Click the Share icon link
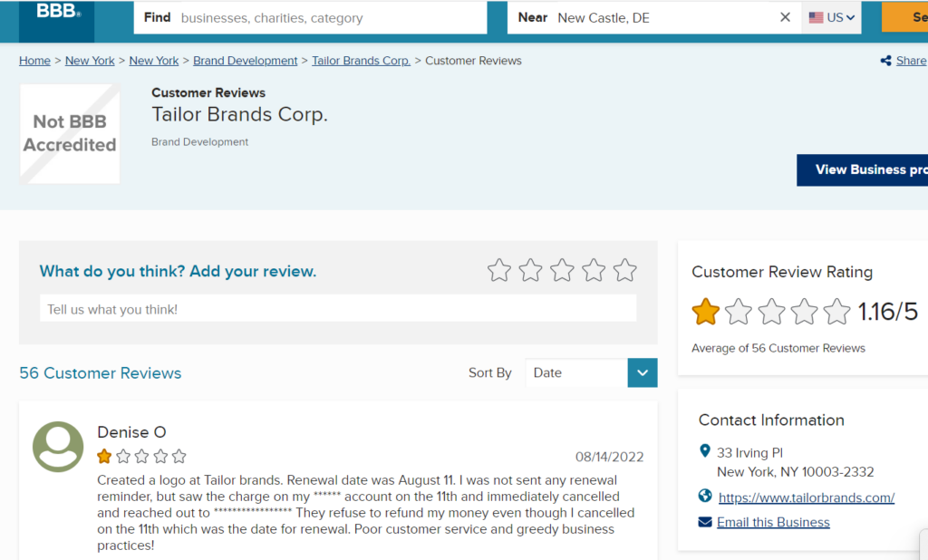 tap(904, 61)
